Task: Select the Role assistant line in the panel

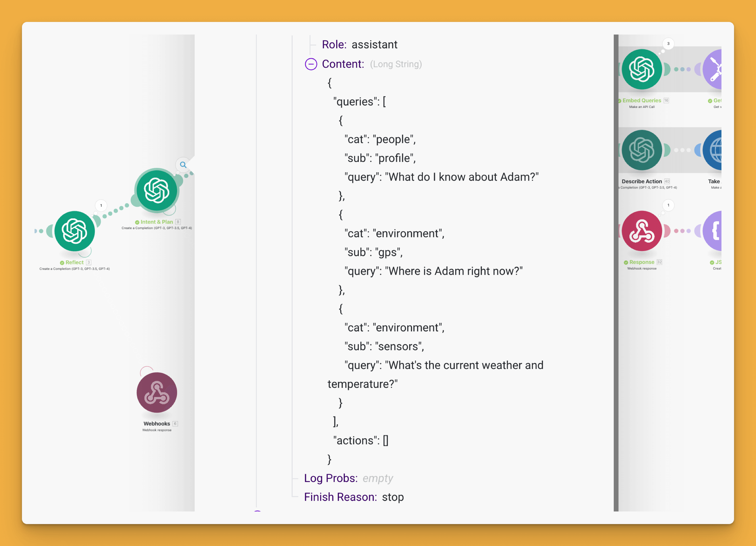Action: (x=359, y=44)
